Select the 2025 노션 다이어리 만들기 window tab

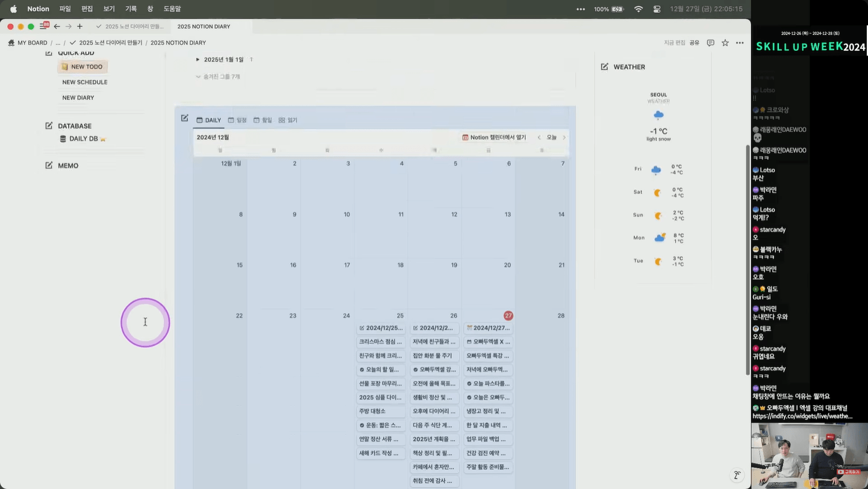(x=130, y=27)
